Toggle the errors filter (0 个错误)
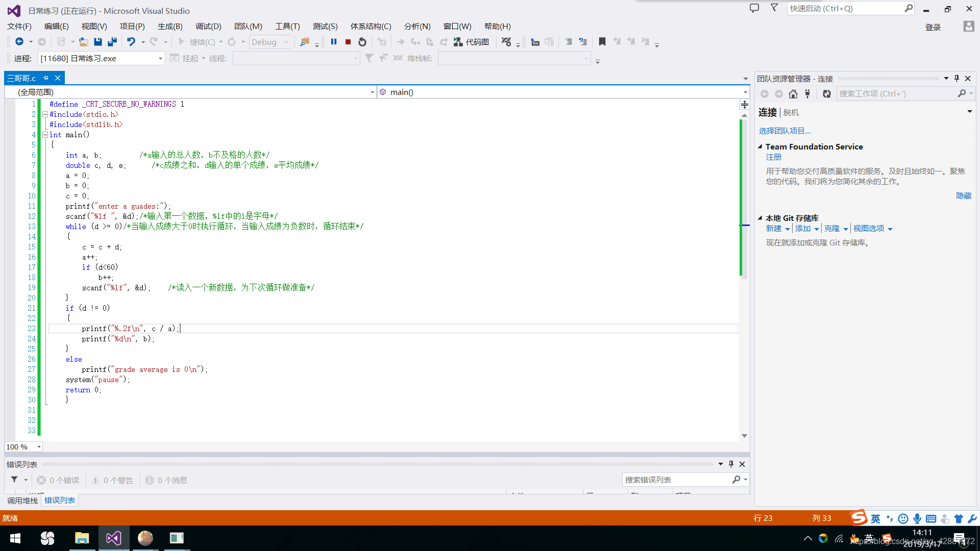Screen dimensions: 980x551 point(58,480)
